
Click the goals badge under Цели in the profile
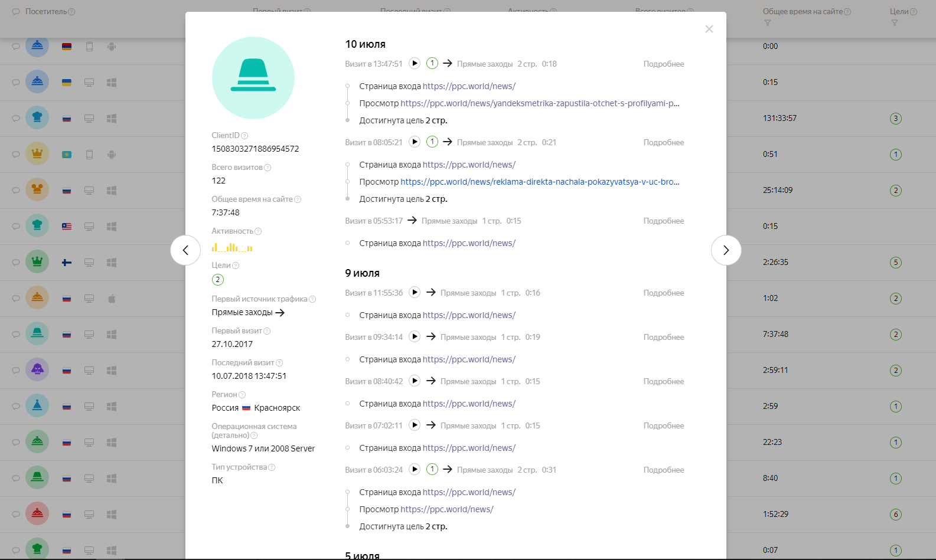tap(218, 280)
